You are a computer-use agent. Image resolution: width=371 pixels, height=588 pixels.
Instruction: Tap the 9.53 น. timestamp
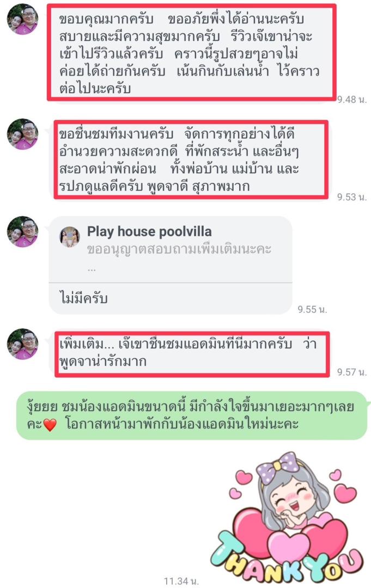click(352, 197)
